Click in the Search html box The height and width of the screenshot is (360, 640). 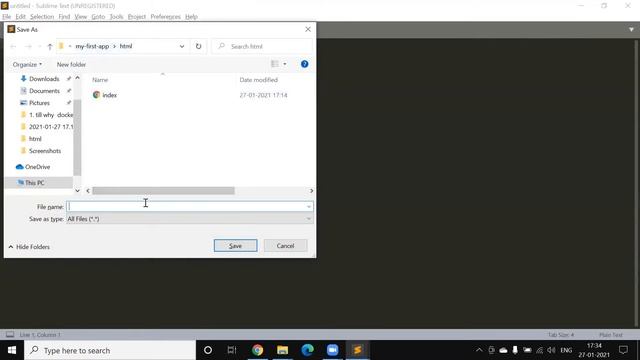coord(263,47)
